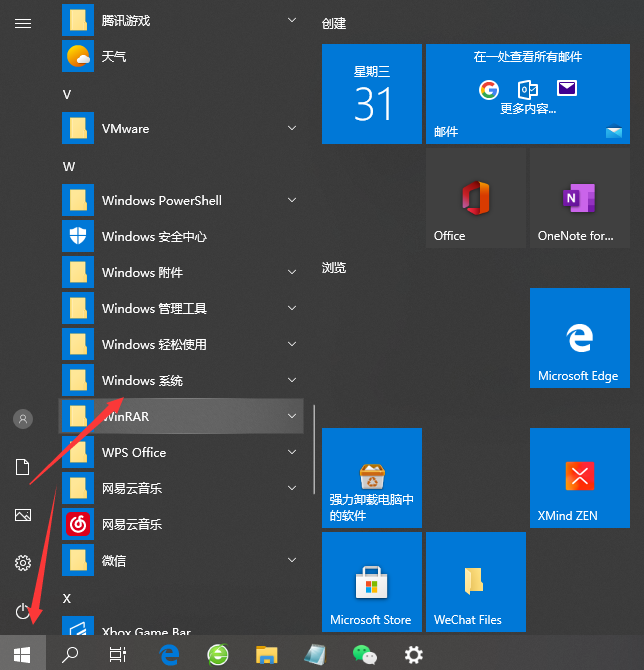644x670 pixels.
Task: Open the 邮件 mail tile
Action: [x=526, y=94]
